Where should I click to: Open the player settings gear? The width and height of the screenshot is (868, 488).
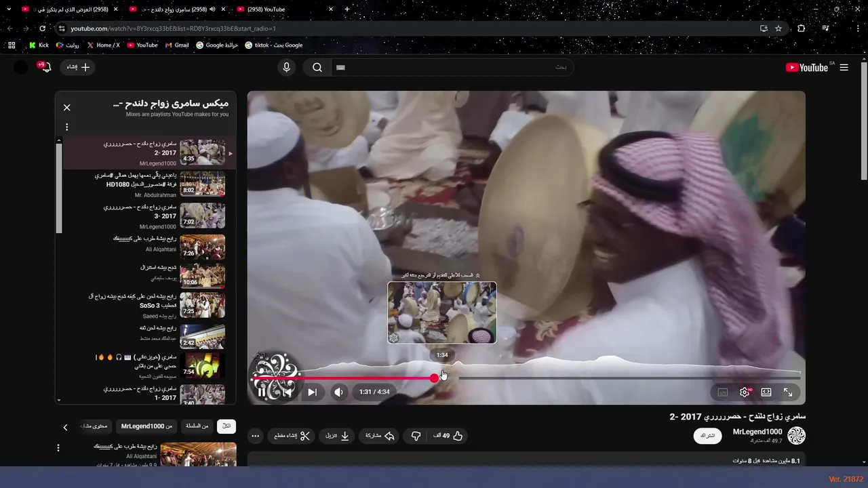[x=745, y=392]
